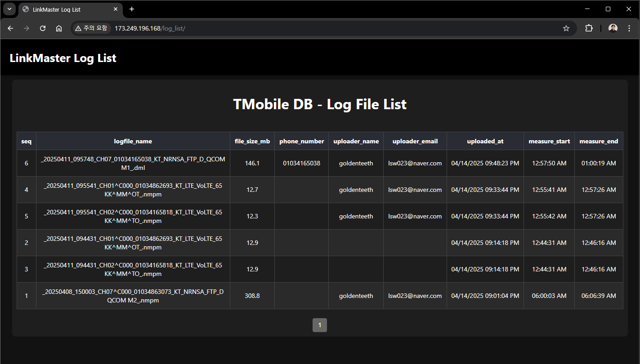The height and width of the screenshot is (364, 640).
Task: Bookmark this page with the star icon
Action: pos(566,28)
